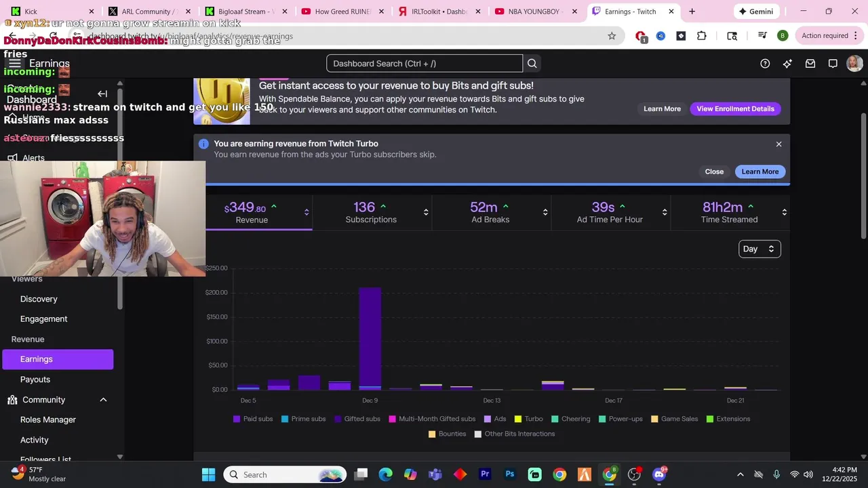Image resolution: width=868 pixels, height=488 pixels.
Task: Click the Dashboard Search input field
Action: [x=425, y=64]
